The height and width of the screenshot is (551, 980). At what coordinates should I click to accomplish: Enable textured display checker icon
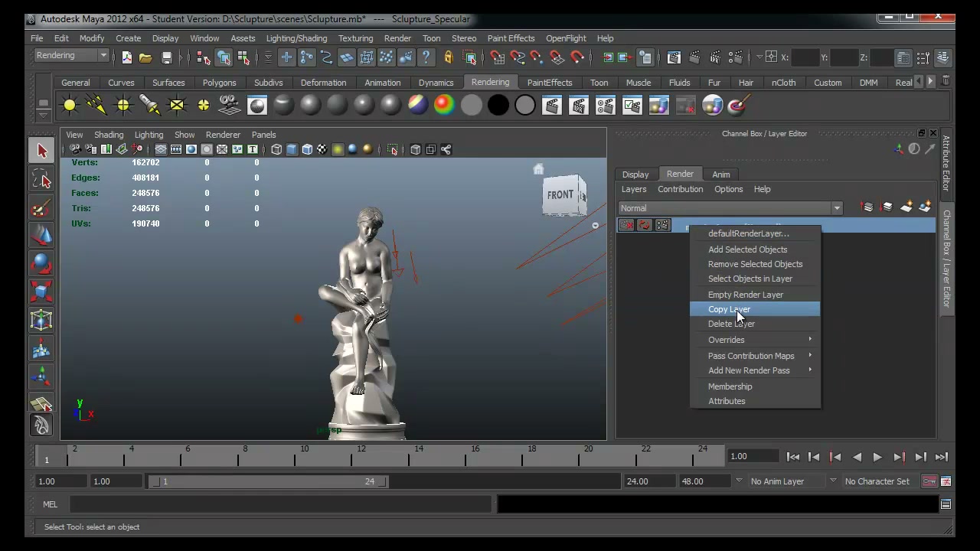tap(322, 150)
